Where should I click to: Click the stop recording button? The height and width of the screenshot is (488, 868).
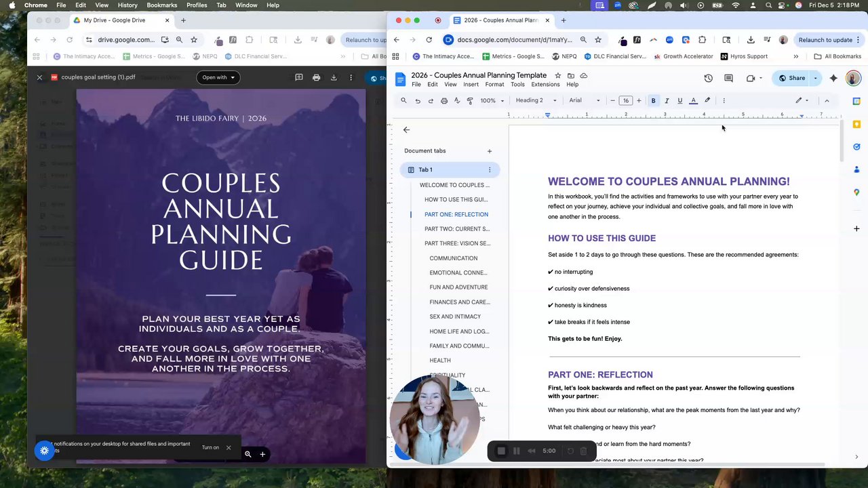[x=501, y=451]
